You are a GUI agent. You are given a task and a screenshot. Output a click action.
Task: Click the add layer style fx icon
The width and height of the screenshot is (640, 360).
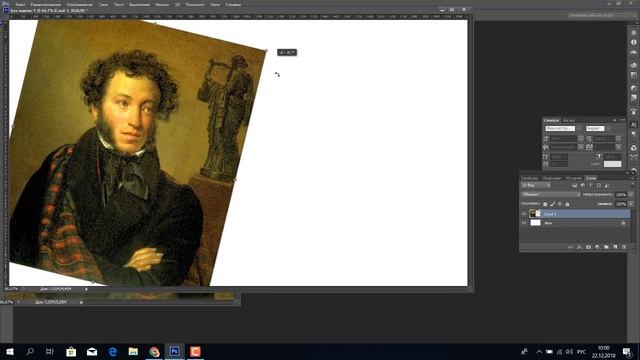[579, 247]
